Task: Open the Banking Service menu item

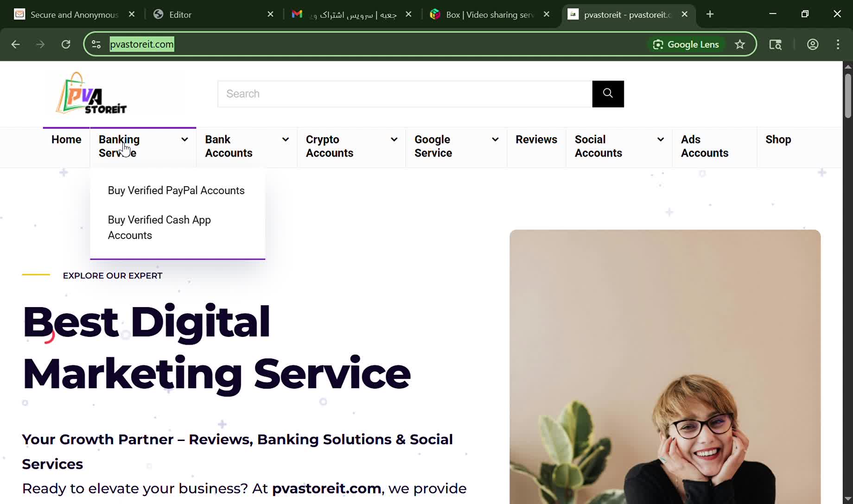Action: tap(119, 146)
